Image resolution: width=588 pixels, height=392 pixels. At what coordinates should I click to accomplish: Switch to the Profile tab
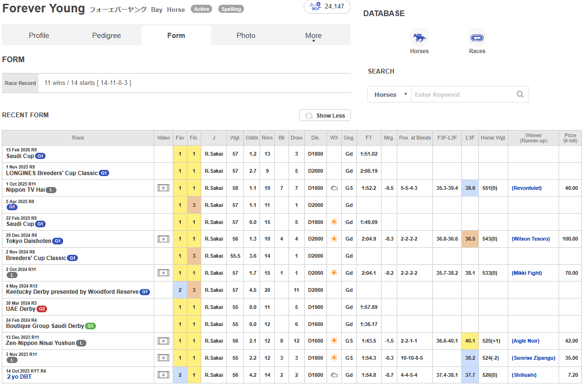pyautogui.click(x=39, y=36)
